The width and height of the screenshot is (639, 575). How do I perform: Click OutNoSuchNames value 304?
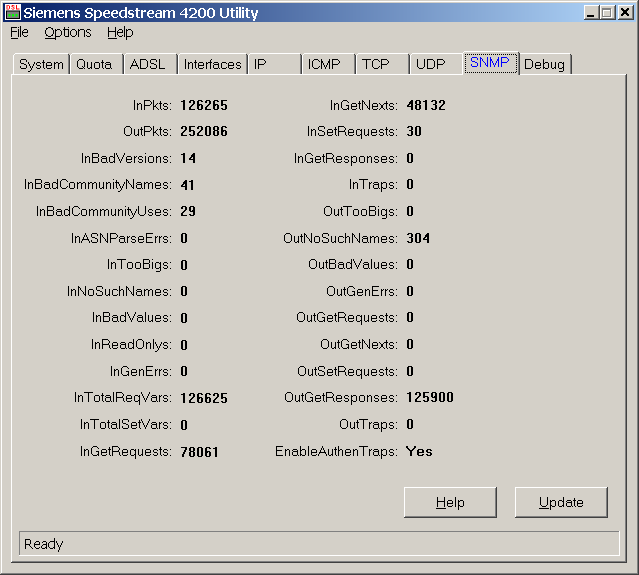(418, 238)
